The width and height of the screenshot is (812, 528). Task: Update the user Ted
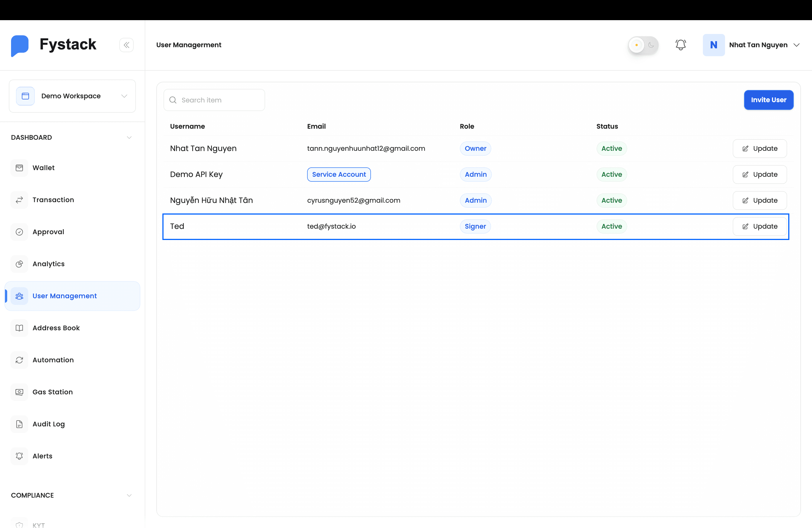[760, 226]
